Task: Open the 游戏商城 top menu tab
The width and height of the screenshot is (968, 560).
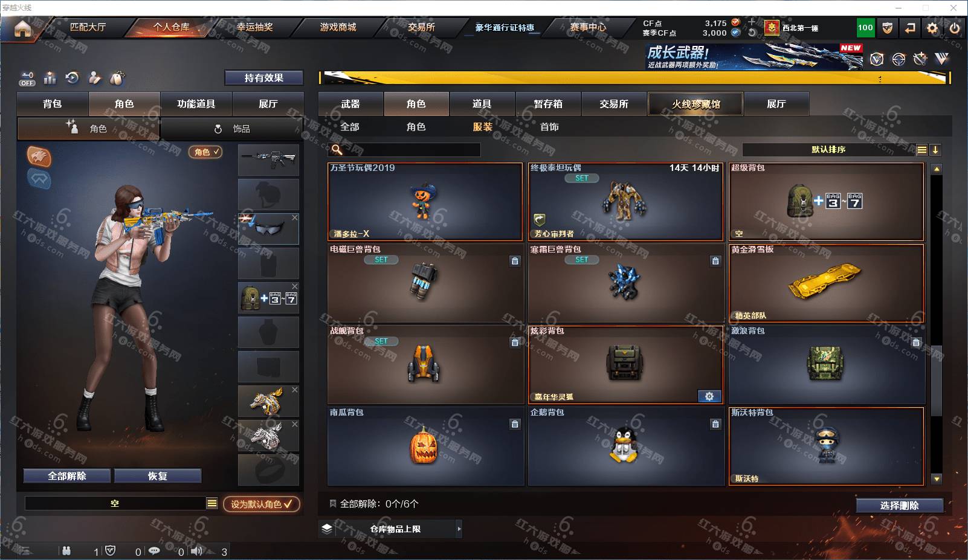Action: coord(338,27)
